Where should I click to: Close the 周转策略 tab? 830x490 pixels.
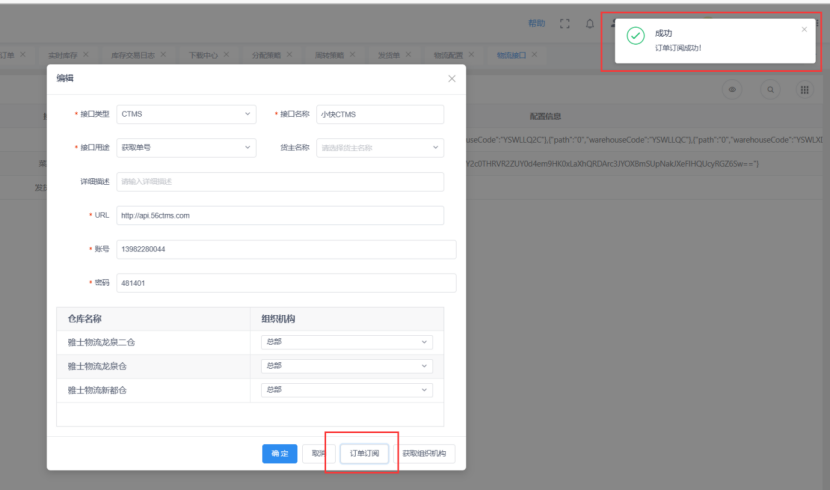pos(352,55)
